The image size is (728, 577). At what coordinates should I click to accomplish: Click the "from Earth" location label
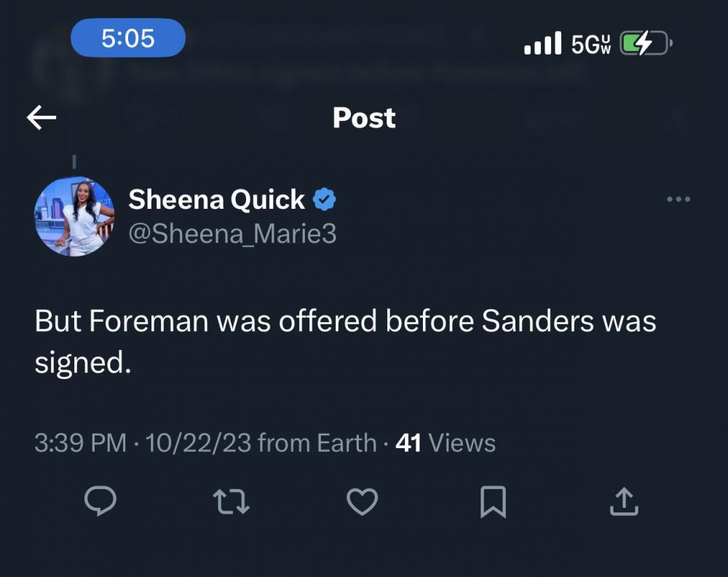(x=317, y=442)
